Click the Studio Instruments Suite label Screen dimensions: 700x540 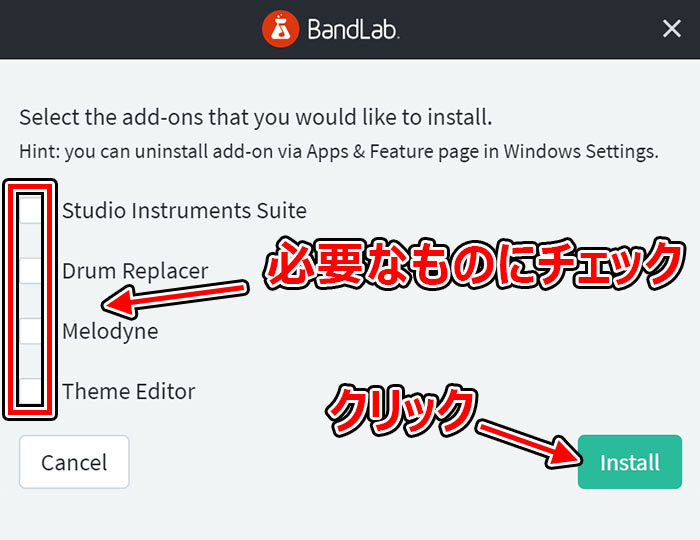184,210
